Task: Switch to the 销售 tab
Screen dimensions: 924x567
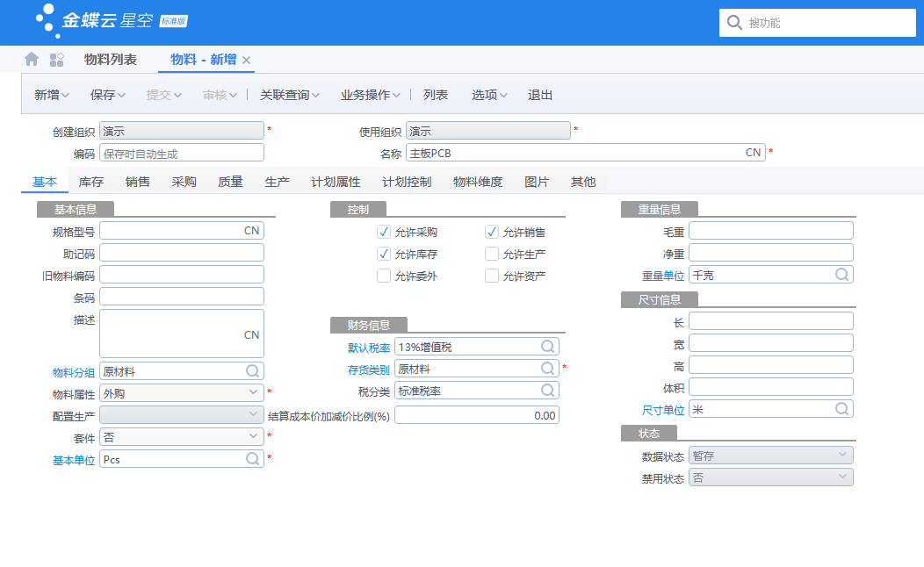Action: [x=138, y=182]
